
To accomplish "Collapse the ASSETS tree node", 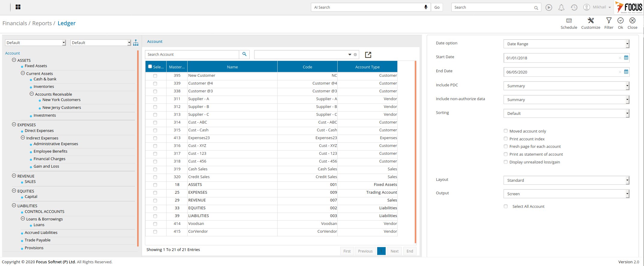I will click(14, 60).
